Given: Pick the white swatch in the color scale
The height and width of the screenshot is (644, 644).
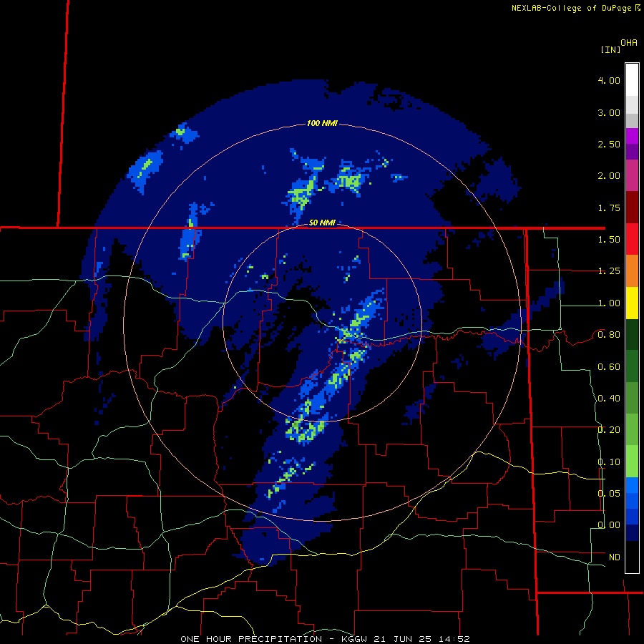Looking at the screenshot, I should click(632, 80).
